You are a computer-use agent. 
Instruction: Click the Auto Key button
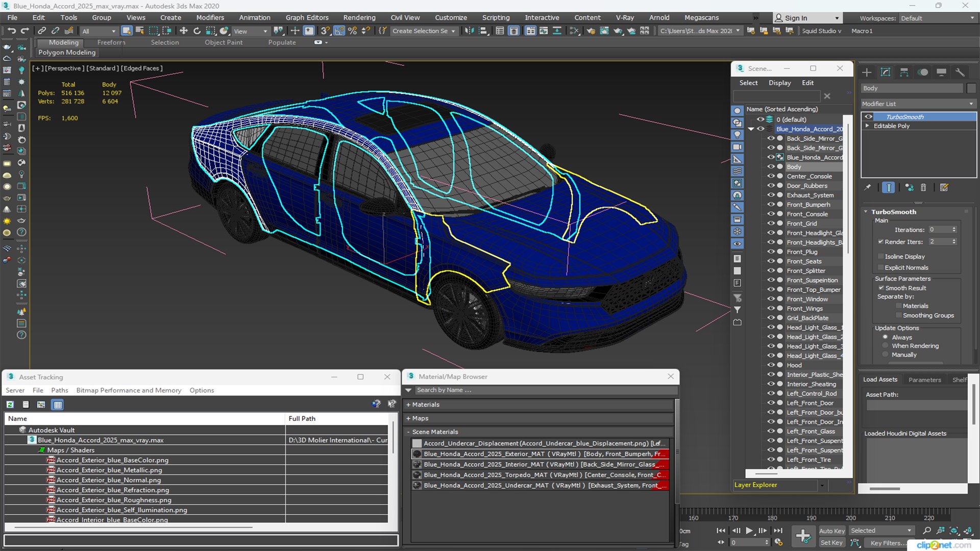point(831,531)
